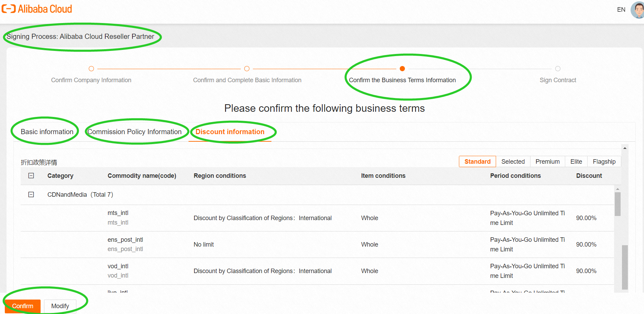Click the 90.00% discount for ens_post_intl
Screen dimensions: 644x314
586,245
